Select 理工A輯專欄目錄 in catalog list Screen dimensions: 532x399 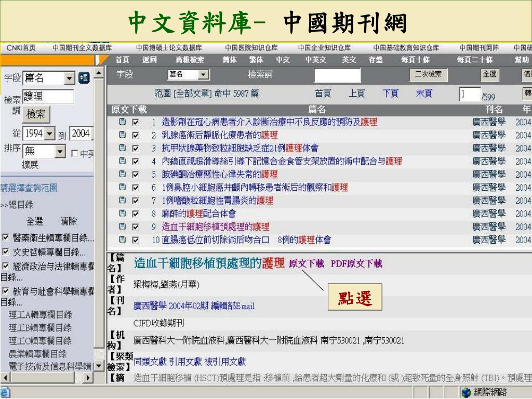point(41,314)
